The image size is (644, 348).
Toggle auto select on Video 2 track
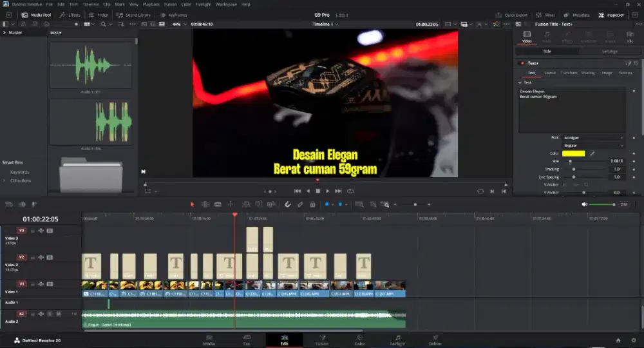pyautogui.click(x=41, y=258)
